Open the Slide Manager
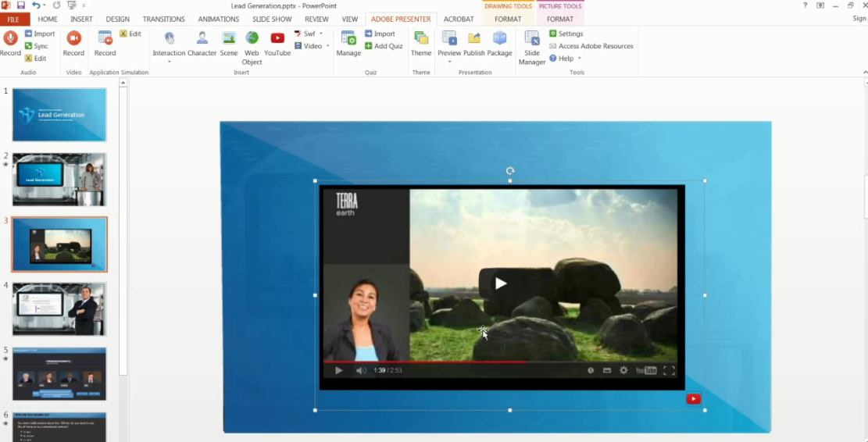Screen dimensions: 868x442 [532, 39]
